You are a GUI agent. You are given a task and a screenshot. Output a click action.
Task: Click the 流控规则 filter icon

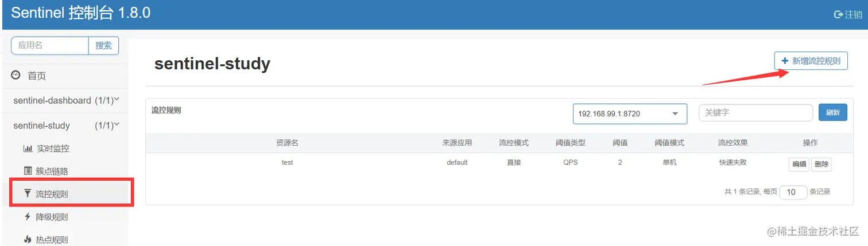tap(28, 194)
